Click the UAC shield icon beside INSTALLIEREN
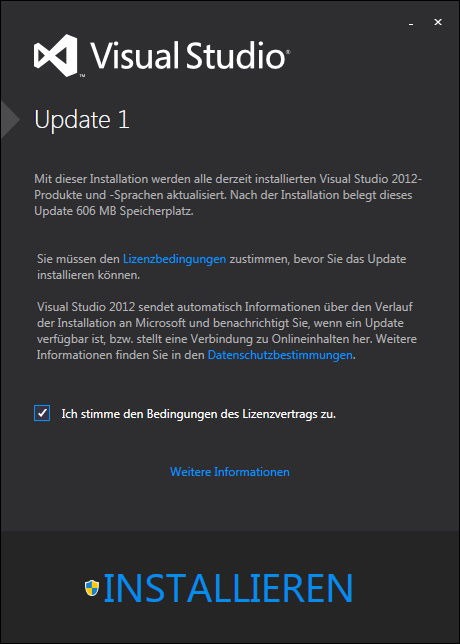Viewport: 460px width, 644px height. [x=92, y=588]
